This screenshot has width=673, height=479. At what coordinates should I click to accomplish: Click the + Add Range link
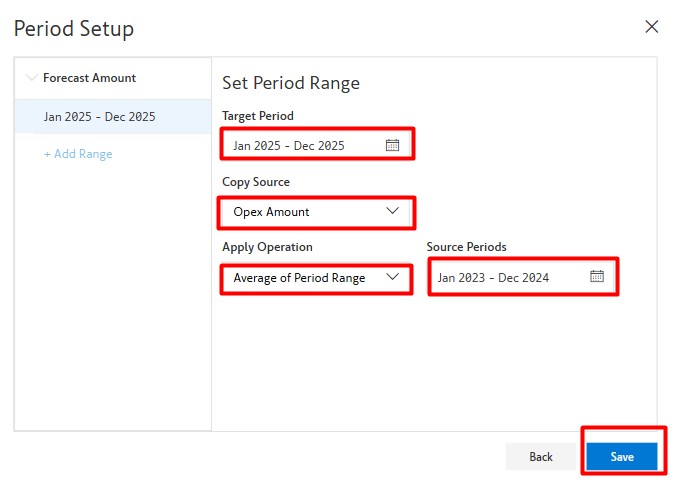coord(78,154)
